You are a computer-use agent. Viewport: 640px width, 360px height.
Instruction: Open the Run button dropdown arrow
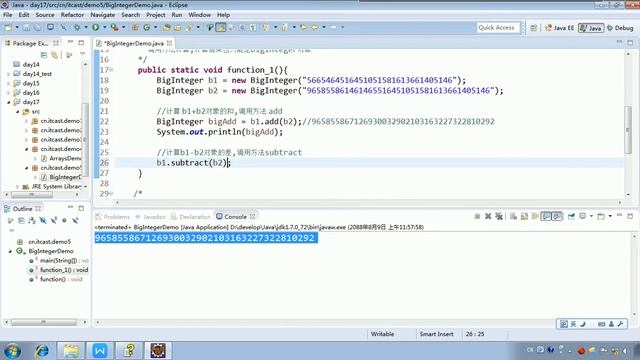[x=104, y=27]
